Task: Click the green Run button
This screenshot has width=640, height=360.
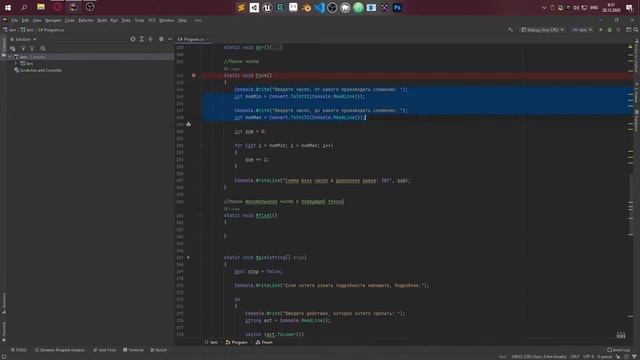Action: (x=600, y=30)
